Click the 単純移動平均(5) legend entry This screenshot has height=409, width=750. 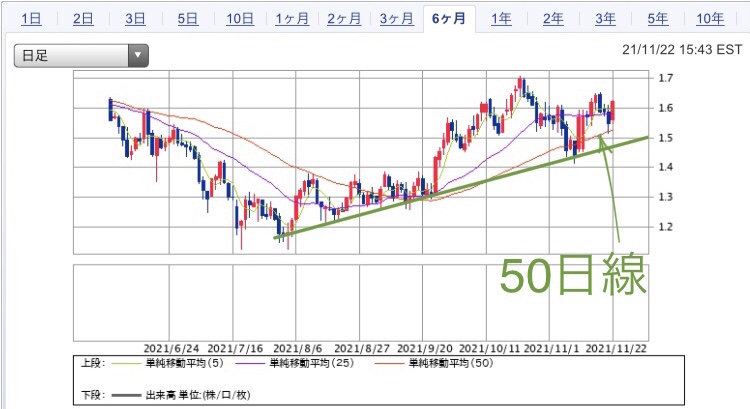click(185, 363)
